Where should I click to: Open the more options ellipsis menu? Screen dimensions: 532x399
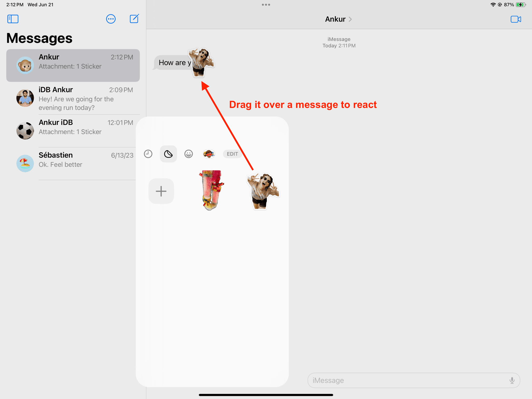point(111,19)
